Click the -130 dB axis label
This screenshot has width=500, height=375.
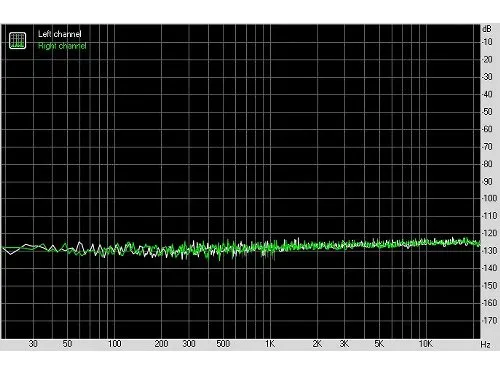click(489, 251)
